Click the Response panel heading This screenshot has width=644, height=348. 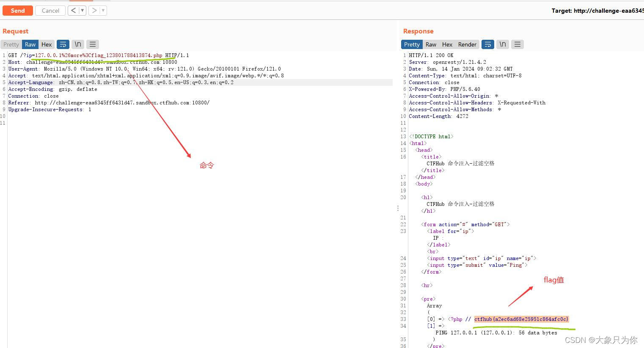(418, 31)
